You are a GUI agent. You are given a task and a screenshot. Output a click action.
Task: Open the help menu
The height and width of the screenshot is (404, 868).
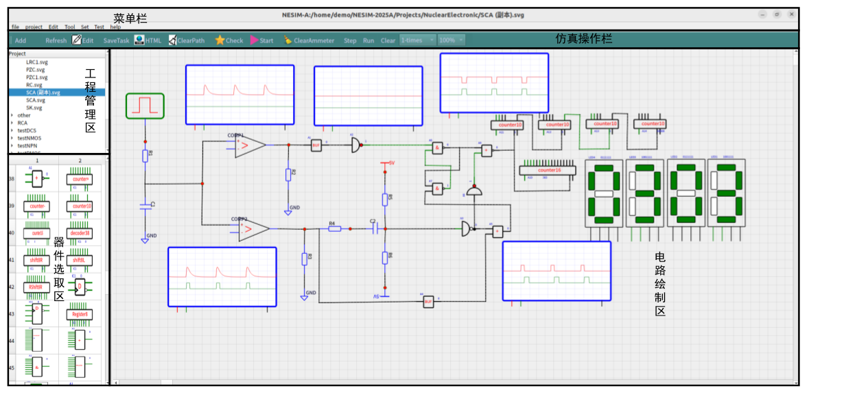115,27
